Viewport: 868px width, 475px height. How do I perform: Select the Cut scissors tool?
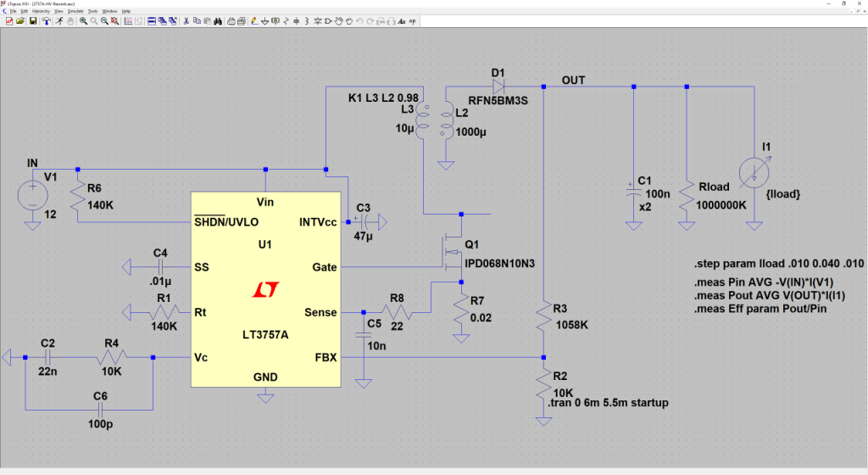(186, 21)
